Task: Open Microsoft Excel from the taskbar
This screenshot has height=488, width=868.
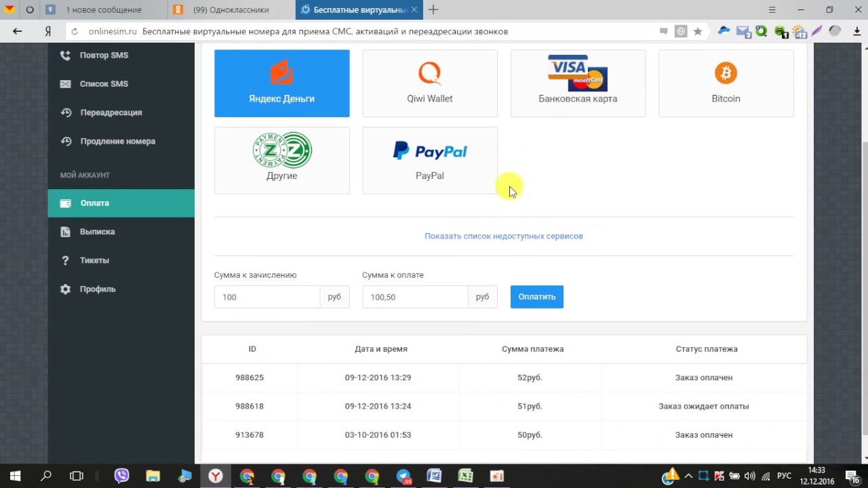Action: pos(465,476)
